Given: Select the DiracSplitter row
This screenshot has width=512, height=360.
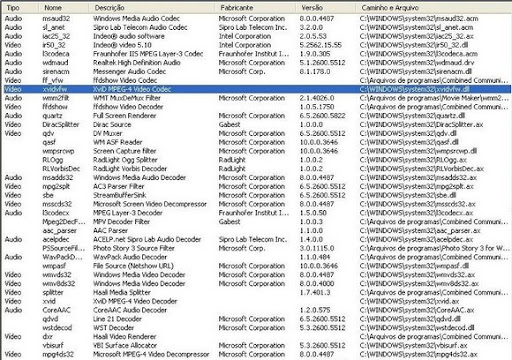Looking at the screenshot, I should coord(257,125).
